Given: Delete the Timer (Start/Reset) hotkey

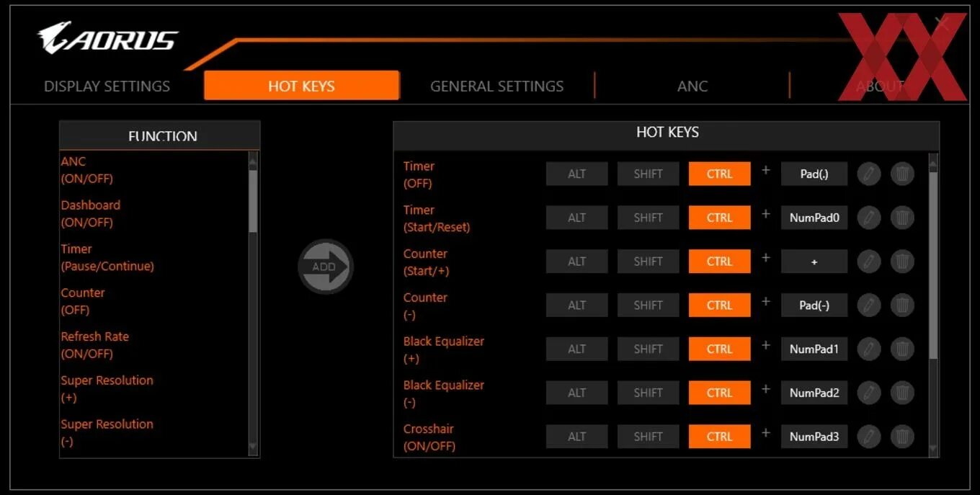Looking at the screenshot, I should click(902, 217).
